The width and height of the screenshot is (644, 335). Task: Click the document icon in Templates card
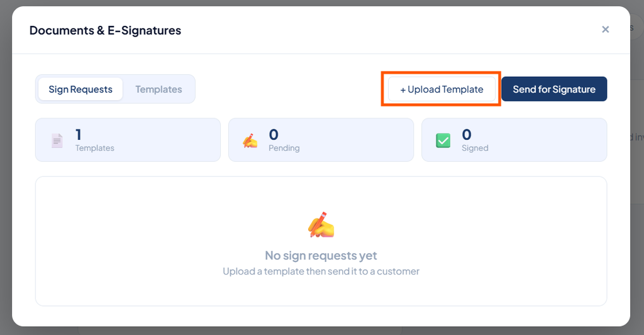click(57, 140)
